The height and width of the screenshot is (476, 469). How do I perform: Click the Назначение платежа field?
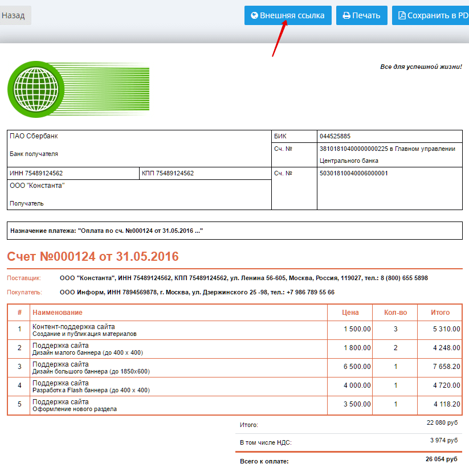click(107, 231)
